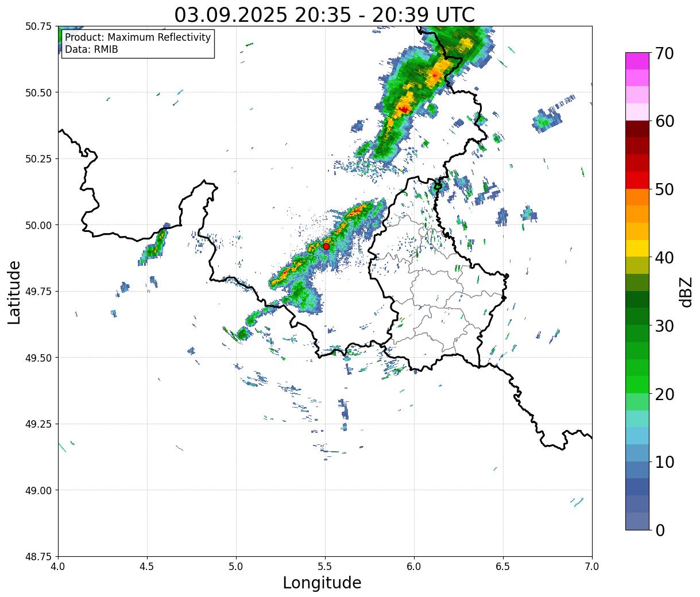Click the colorbar tick label 50
This screenshot has width=700, height=597.
tap(664, 189)
